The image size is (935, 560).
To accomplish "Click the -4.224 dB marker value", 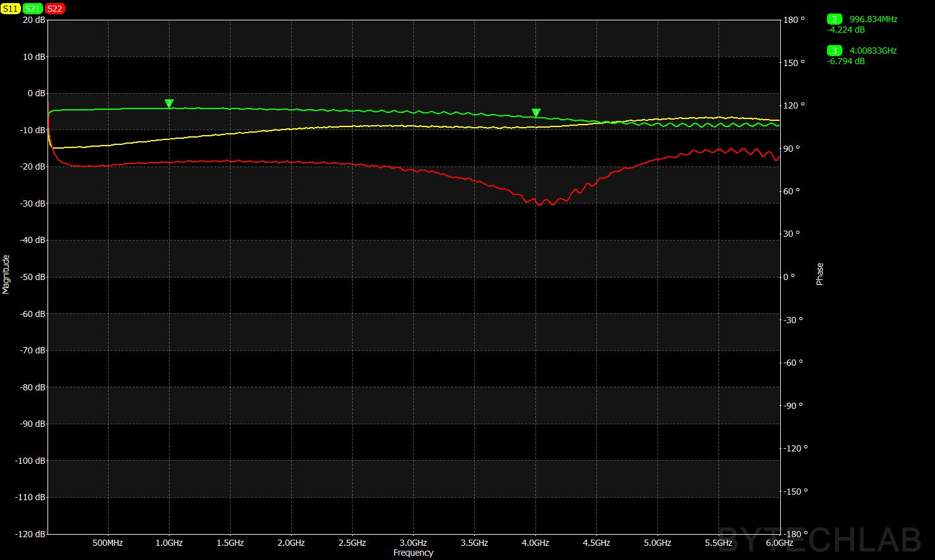I will (846, 30).
